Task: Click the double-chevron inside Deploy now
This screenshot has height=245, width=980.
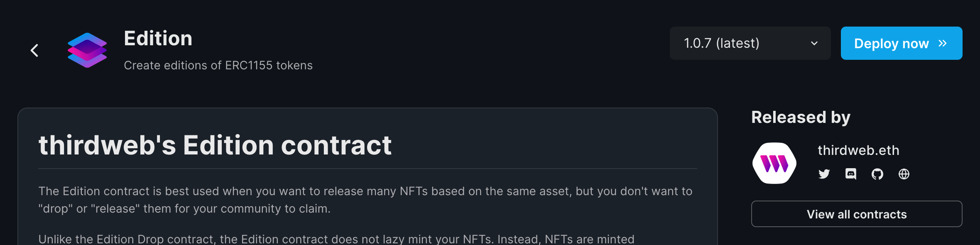Action: pos(943,43)
